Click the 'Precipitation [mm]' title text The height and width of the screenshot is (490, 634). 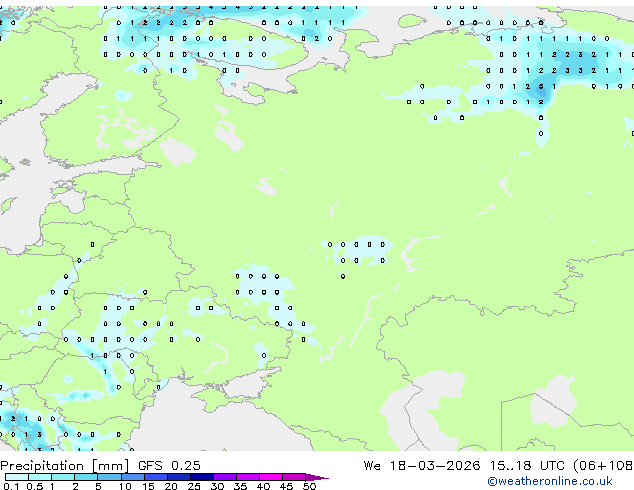click(65, 466)
